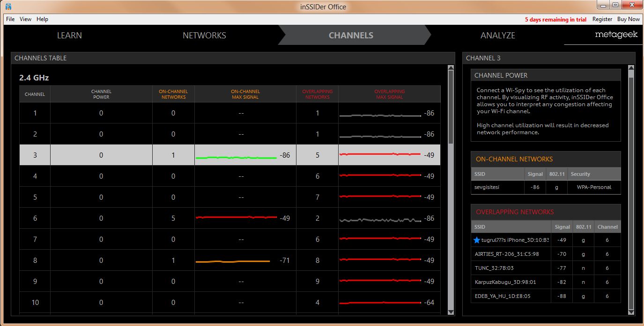The image size is (644, 326).
Task: Sort by ON-CHANNEL NETWORKS column header
Action: point(173,94)
